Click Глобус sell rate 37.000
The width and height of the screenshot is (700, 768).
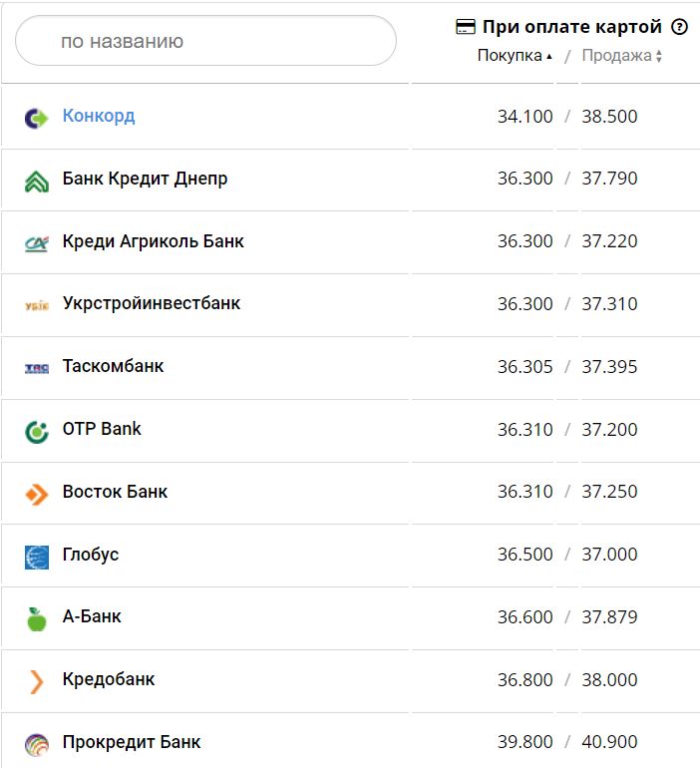pos(609,555)
